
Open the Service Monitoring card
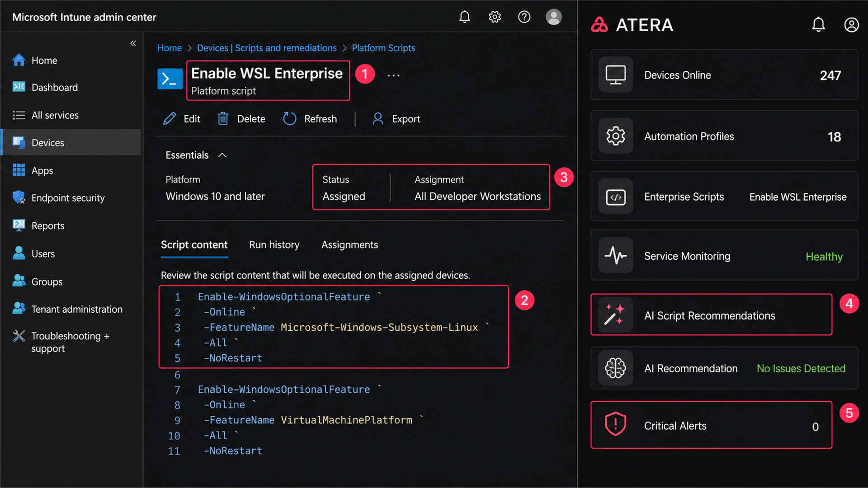[x=724, y=256]
